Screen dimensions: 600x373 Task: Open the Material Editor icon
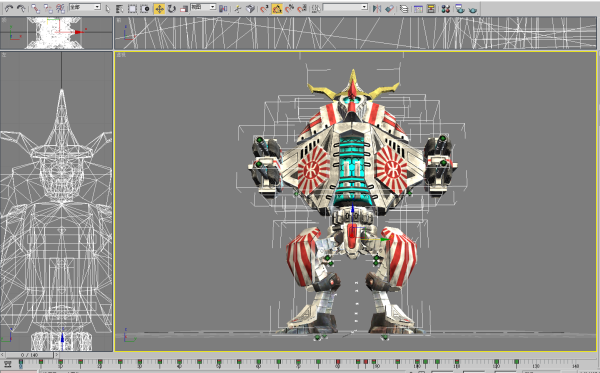pos(446,8)
